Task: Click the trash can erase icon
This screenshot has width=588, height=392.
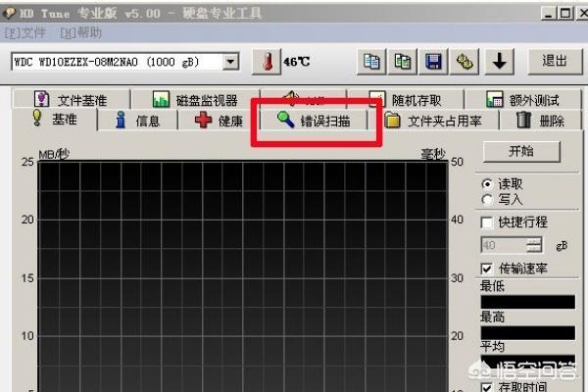Action: pos(524,120)
